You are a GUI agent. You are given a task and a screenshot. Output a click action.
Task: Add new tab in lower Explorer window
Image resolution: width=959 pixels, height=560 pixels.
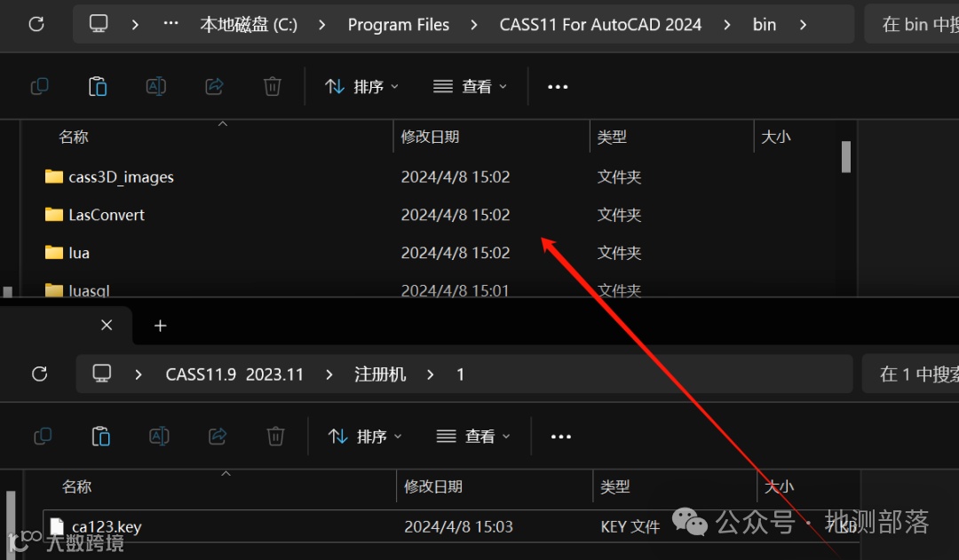[x=160, y=326]
